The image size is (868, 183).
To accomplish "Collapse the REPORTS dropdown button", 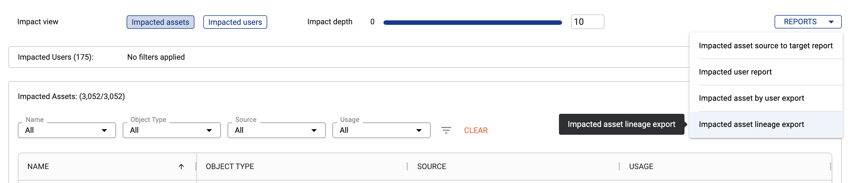I will (807, 22).
